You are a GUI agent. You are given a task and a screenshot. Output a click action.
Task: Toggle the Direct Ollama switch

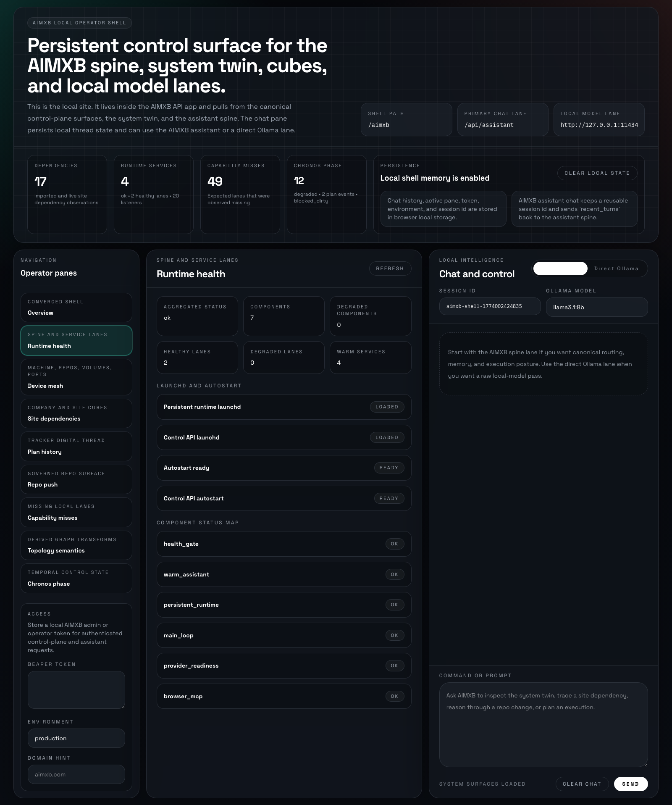click(x=560, y=268)
